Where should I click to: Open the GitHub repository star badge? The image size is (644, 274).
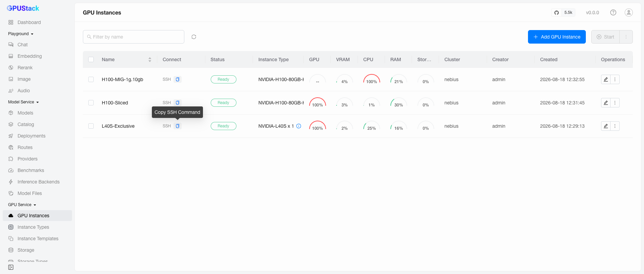pos(563,13)
